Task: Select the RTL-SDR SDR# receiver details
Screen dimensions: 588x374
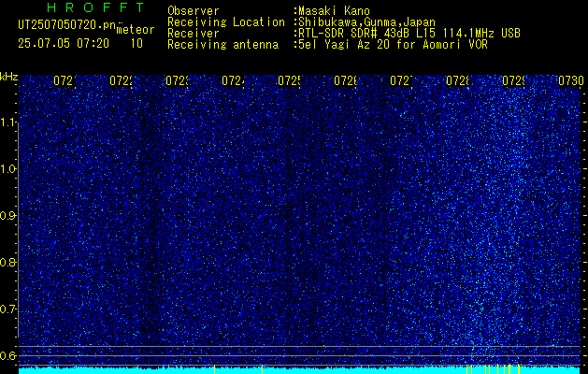Action: [408, 34]
